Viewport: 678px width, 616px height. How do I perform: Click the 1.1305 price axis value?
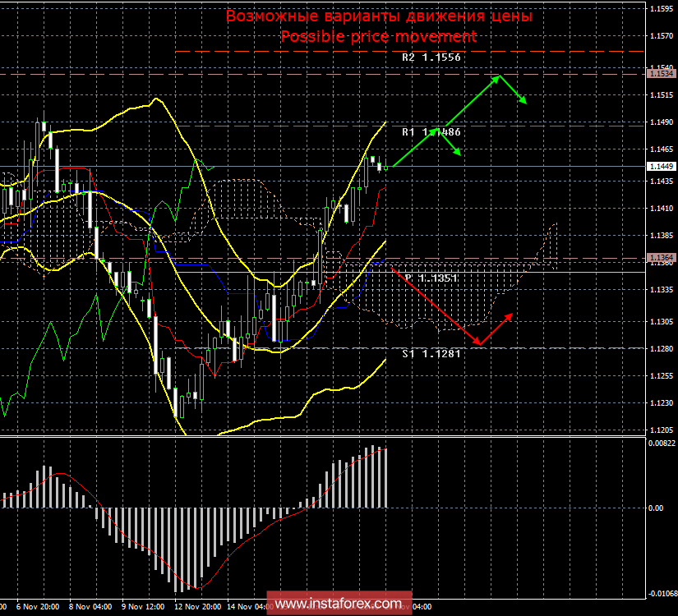coord(662,322)
